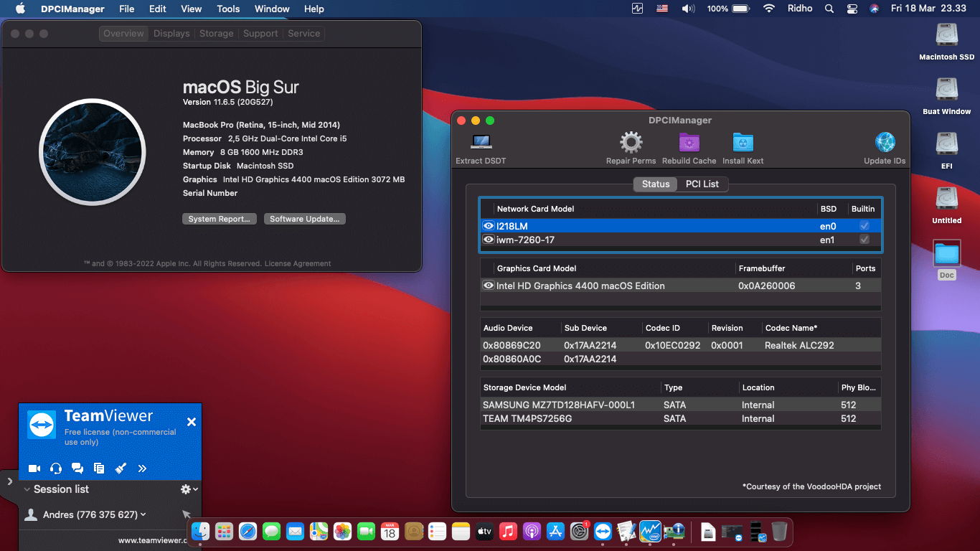Open App Store in dock

tap(555, 532)
